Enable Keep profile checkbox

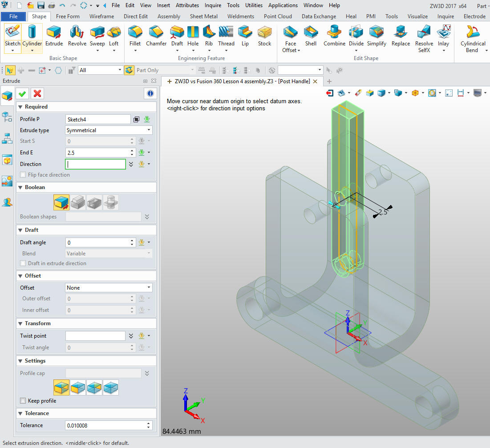coord(24,401)
